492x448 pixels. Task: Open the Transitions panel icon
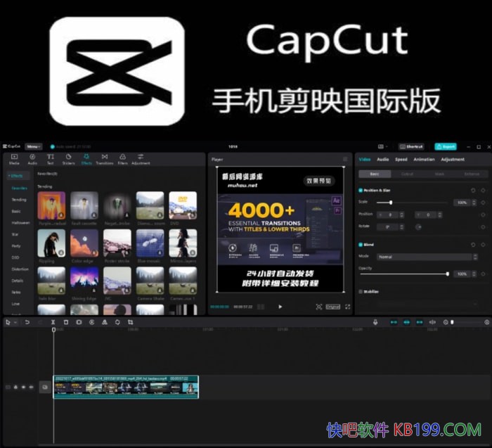(x=105, y=158)
